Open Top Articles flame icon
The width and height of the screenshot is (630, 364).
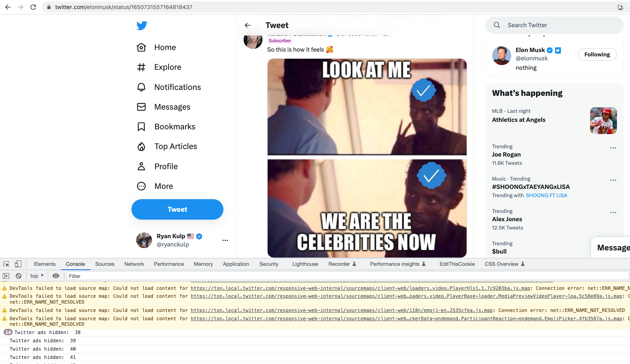142,146
